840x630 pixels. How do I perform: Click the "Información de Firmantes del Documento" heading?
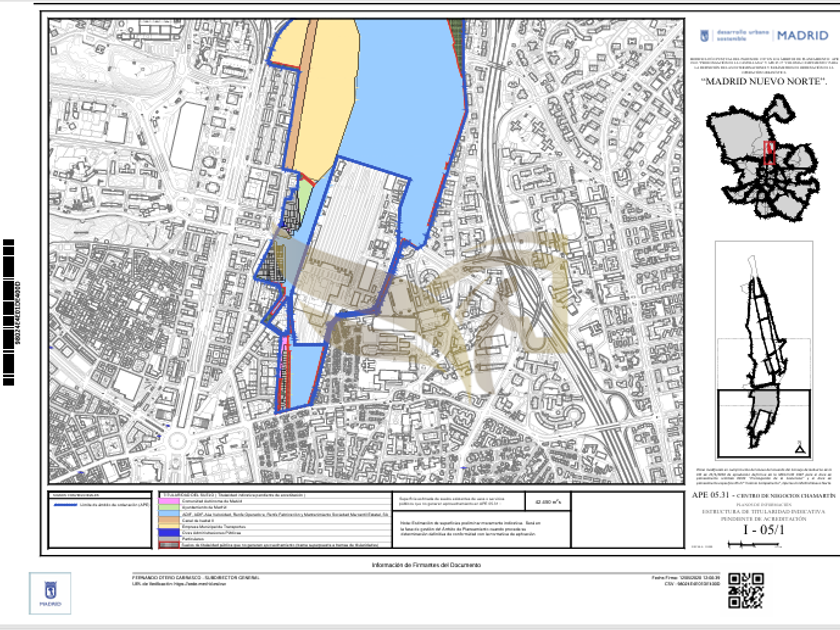426,565
